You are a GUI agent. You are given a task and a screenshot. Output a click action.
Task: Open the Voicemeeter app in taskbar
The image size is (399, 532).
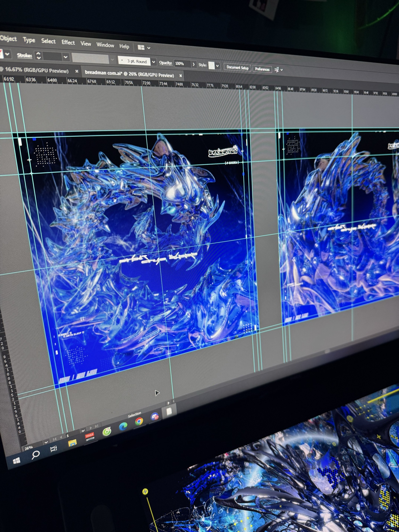pos(90,436)
